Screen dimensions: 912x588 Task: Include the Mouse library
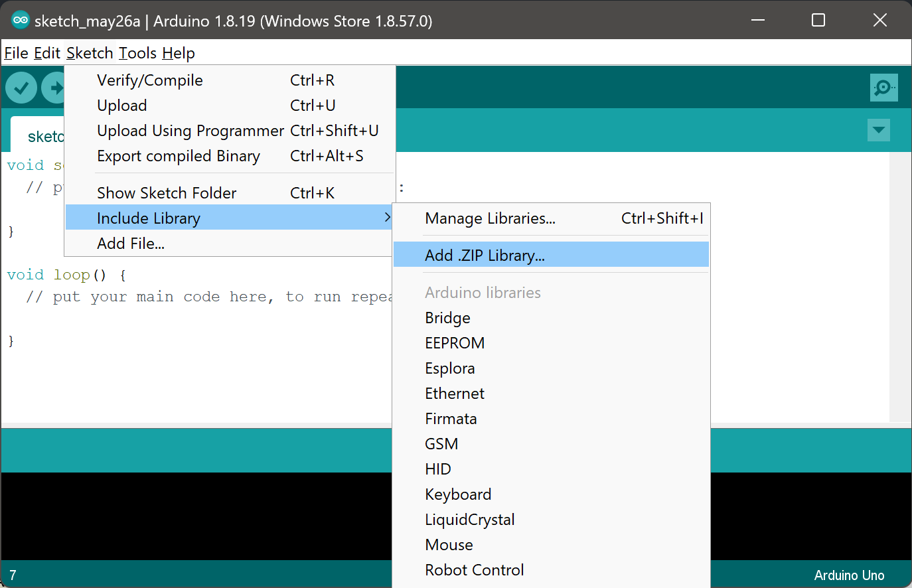[x=551, y=545]
